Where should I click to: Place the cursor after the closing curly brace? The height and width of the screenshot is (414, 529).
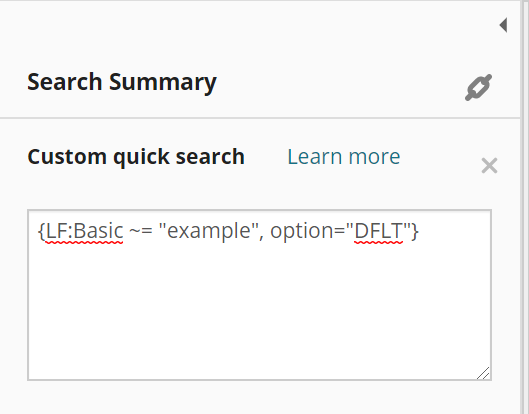pos(419,231)
